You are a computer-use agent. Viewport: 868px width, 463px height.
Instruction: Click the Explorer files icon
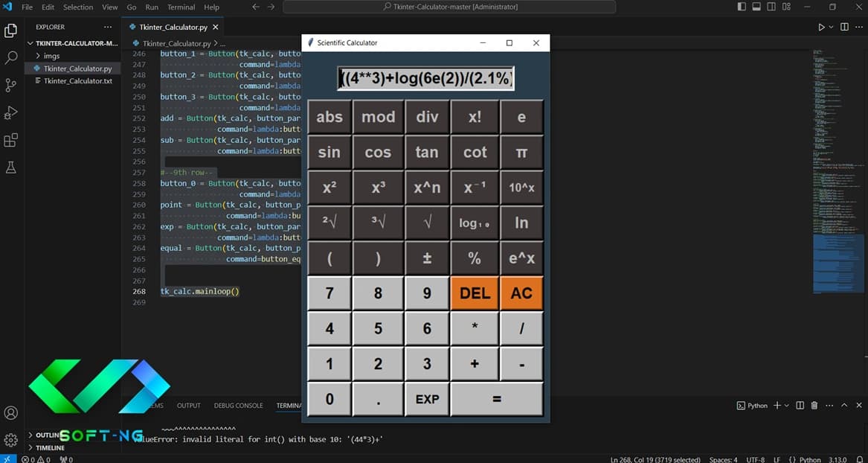point(11,31)
